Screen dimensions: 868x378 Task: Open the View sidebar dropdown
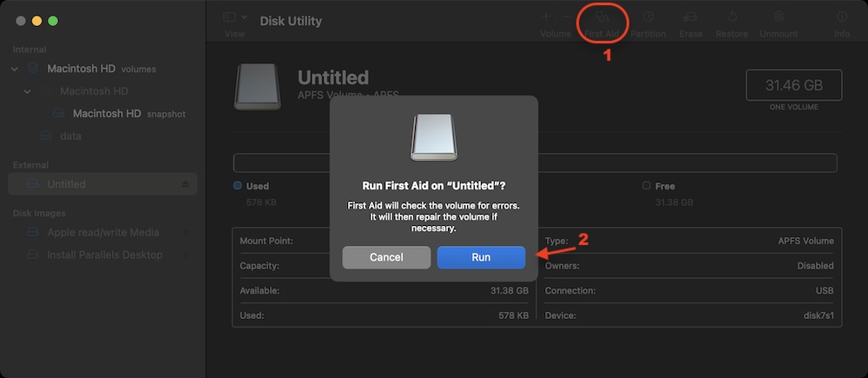[x=234, y=17]
